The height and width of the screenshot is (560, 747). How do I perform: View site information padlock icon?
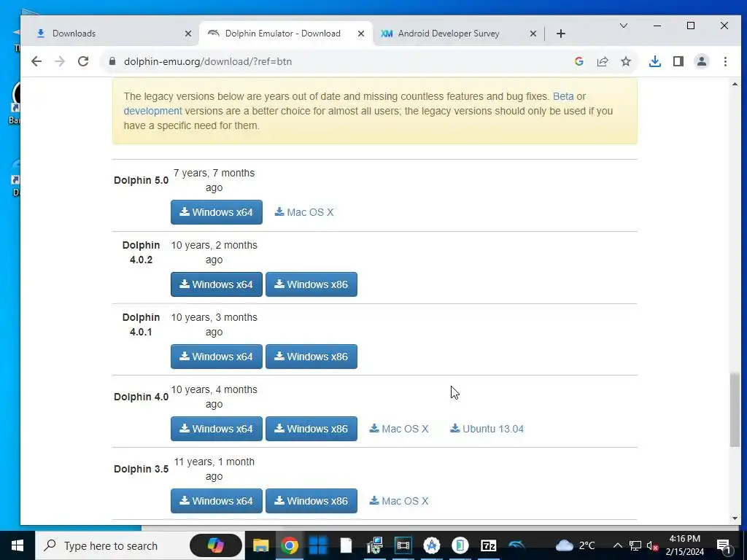(x=112, y=61)
